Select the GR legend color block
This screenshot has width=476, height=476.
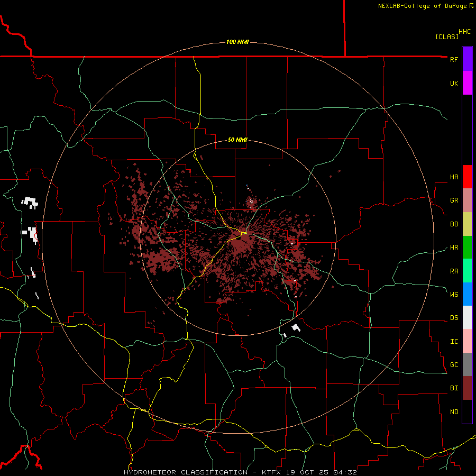click(467, 200)
